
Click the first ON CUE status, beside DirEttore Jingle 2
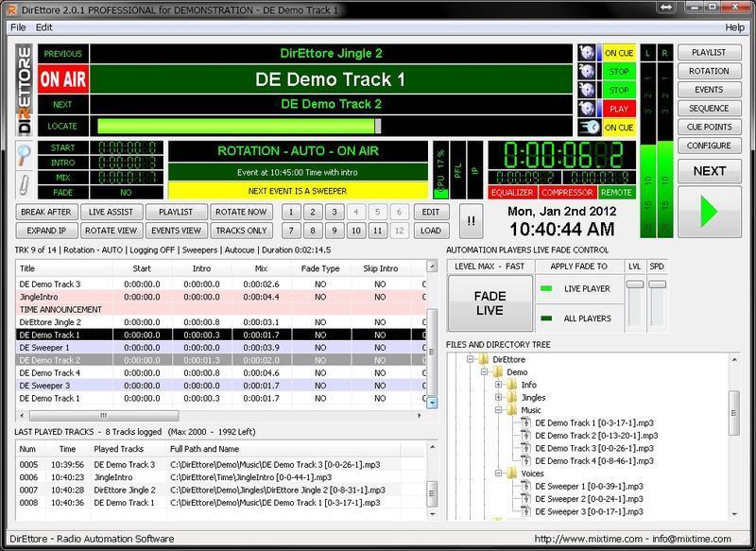[x=619, y=53]
